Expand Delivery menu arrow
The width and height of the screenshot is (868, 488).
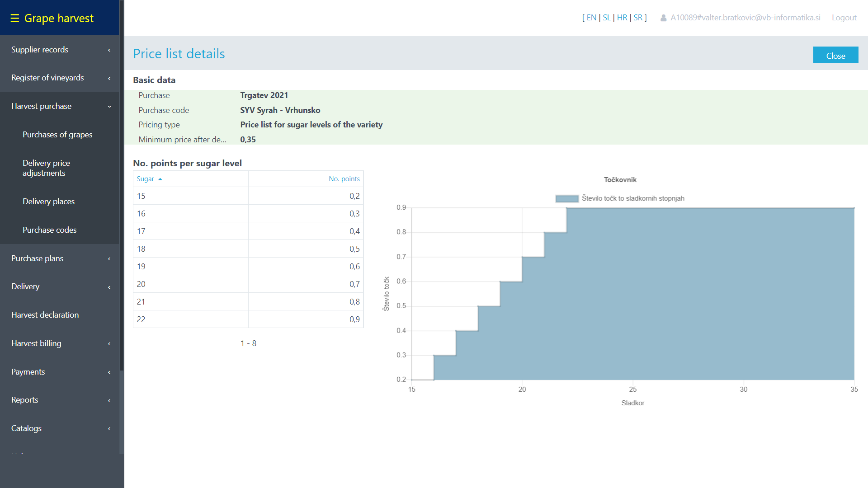[x=109, y=287]
